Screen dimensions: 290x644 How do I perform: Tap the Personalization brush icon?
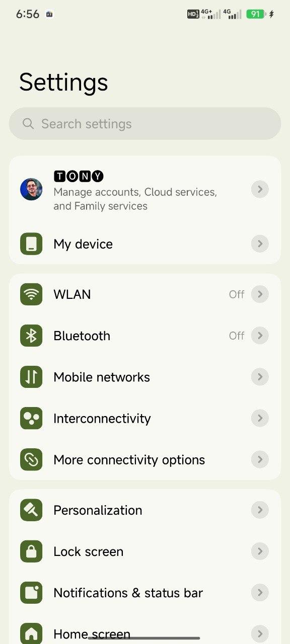coord(31,510)
